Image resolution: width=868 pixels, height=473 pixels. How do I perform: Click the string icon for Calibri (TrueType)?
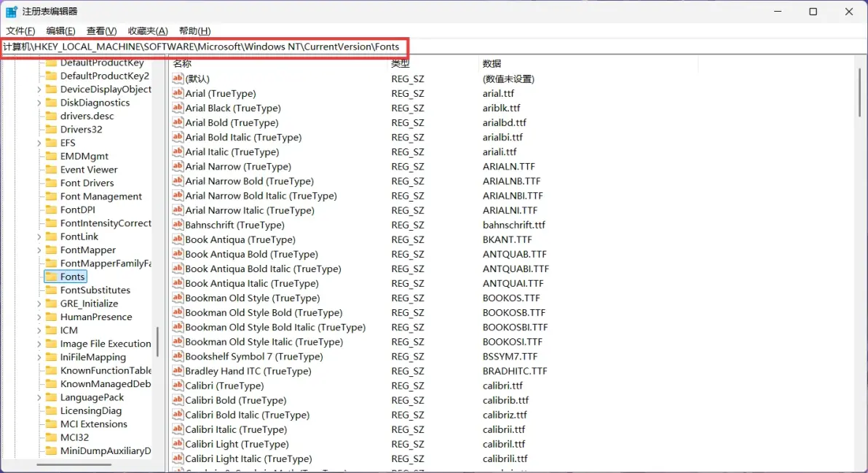click(178, 386)
